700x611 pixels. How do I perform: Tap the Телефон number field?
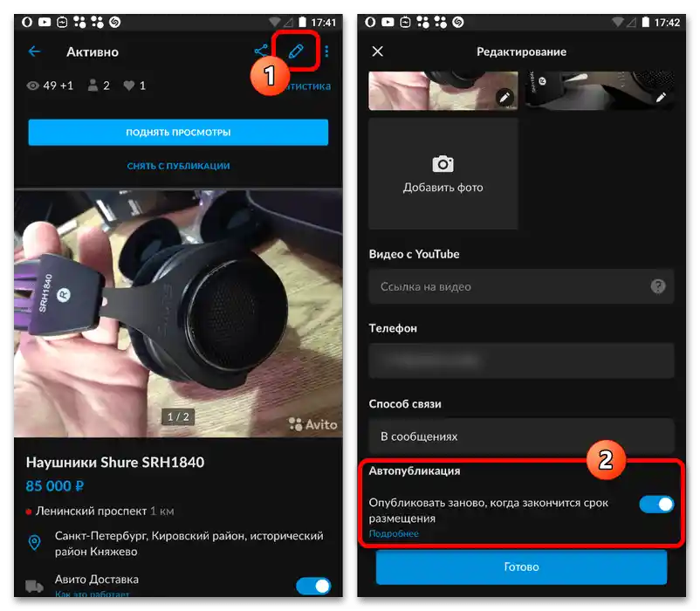(x=521, y=360)
